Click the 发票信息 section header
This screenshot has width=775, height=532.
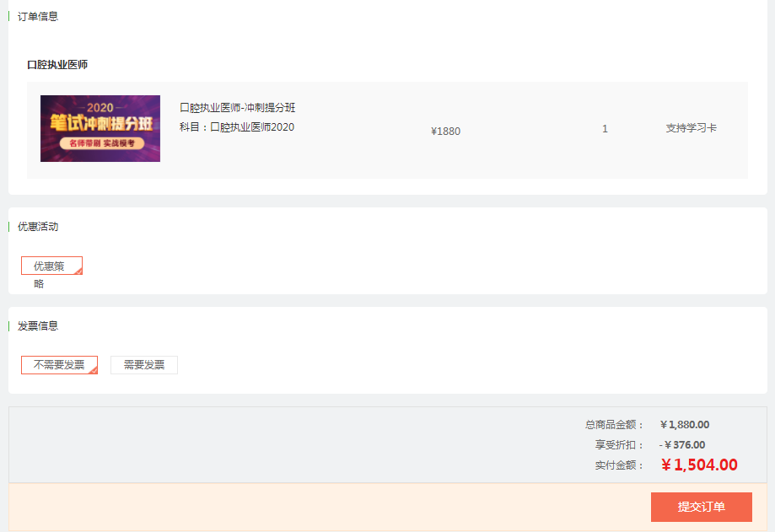(x=38, y=325)
